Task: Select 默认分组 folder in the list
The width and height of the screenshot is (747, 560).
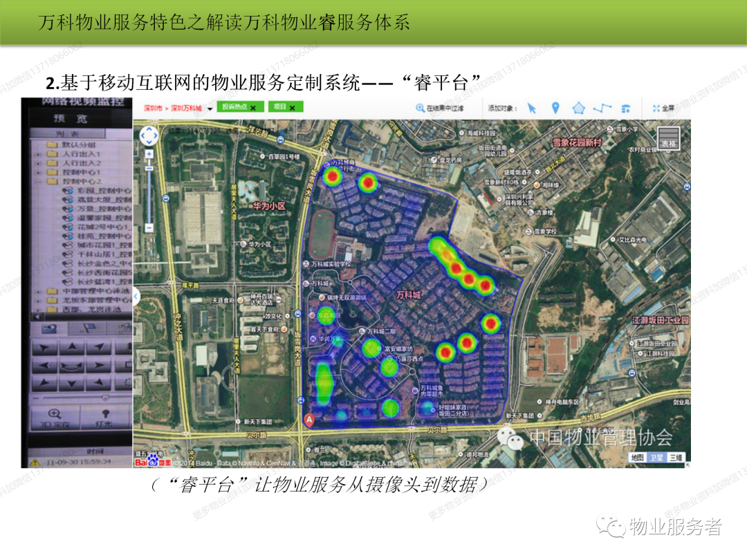Action: pos(71,144)
